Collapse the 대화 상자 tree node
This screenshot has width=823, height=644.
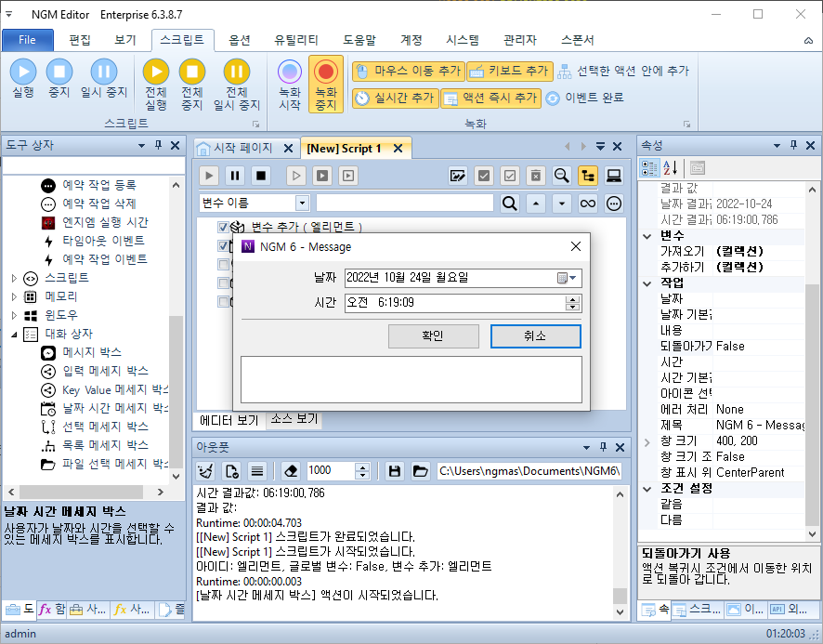pos(14,335)
